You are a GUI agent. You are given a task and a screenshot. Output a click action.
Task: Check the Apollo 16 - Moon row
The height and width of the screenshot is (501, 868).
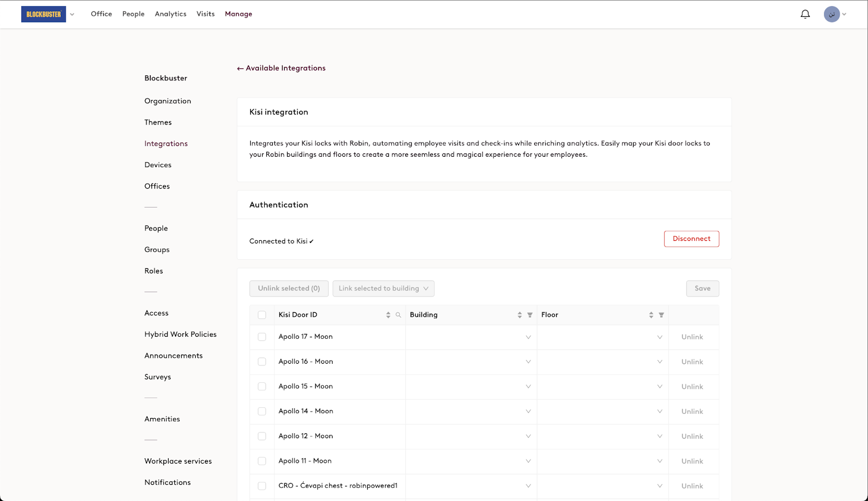click(x=262, y=362)
